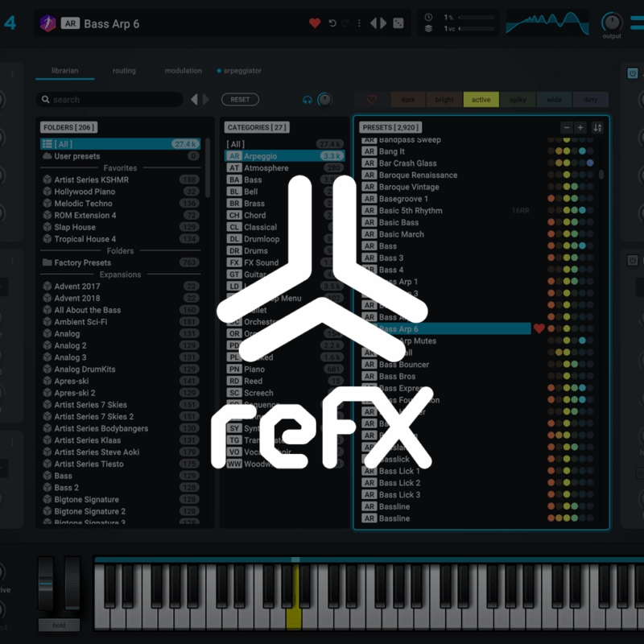The image size is (644, 644).
Task: Open the Hollywood Piano folder
Action: (120, 192)
